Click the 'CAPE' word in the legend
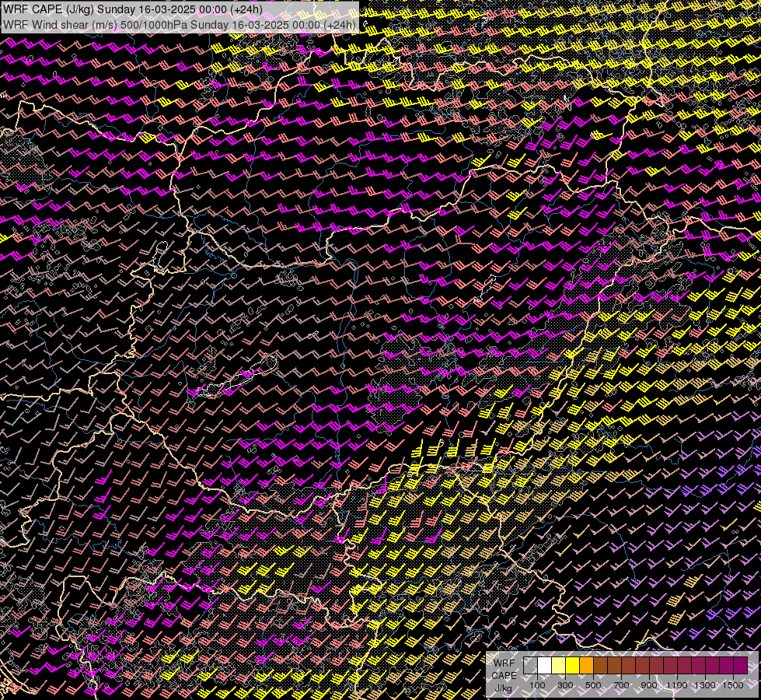 pos(504,676)
